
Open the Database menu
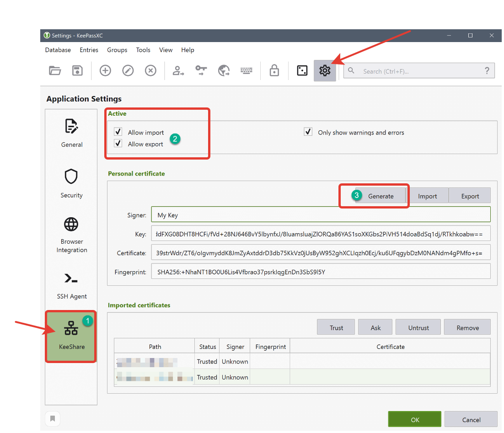click(58, 50)
